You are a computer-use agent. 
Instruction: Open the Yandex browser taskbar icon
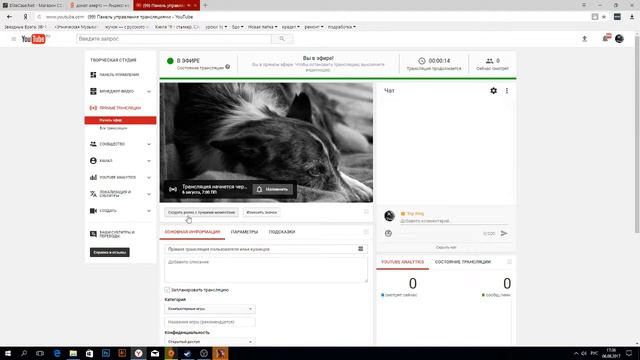point(138,353)
